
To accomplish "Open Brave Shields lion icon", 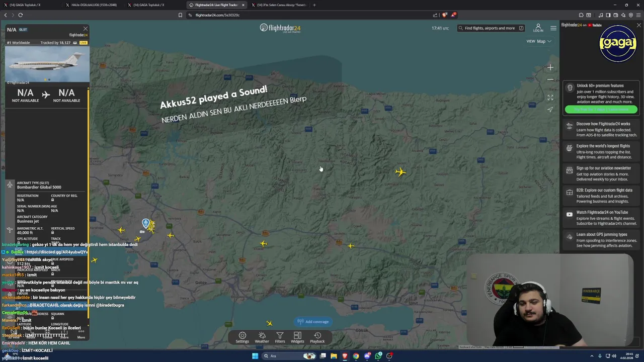I will point(444,15).
